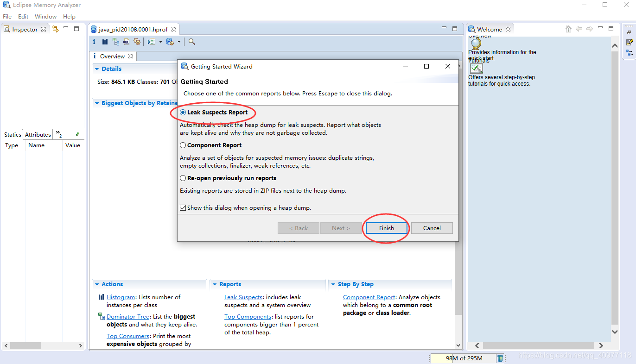Maximize the Getting Started Wizard dialog

426,66
